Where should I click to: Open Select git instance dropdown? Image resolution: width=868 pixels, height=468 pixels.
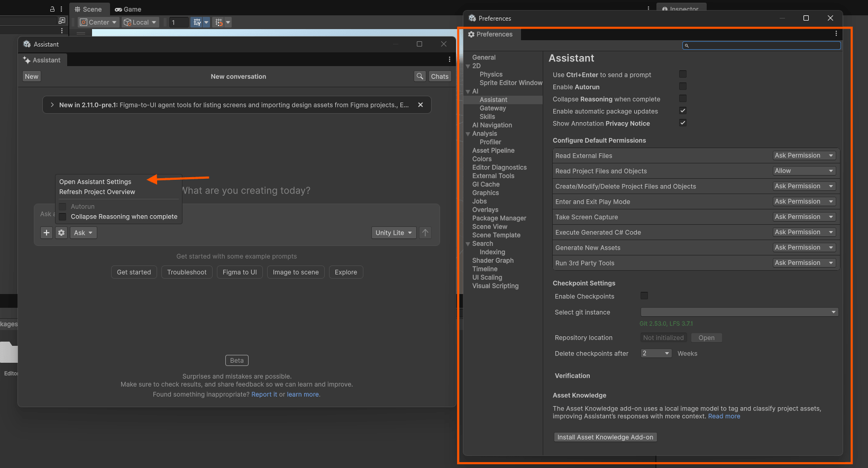[739, 312]
